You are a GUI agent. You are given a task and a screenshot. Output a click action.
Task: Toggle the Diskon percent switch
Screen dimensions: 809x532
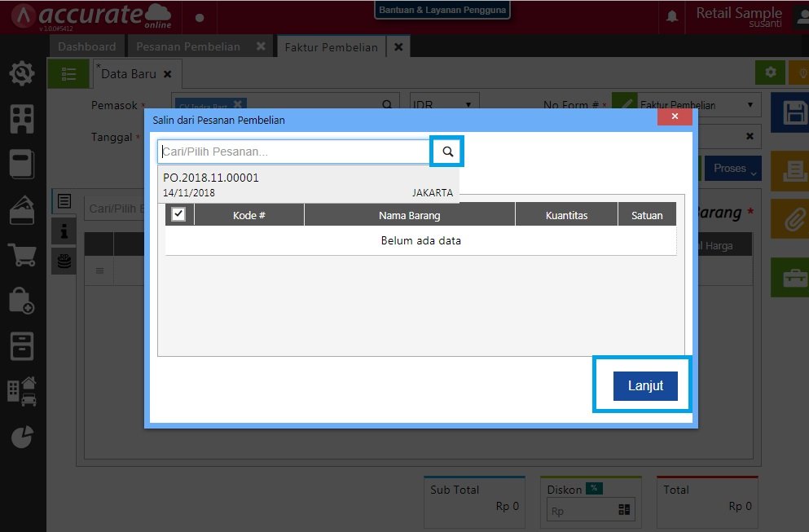pyautogui.click(x=596, y=488)
